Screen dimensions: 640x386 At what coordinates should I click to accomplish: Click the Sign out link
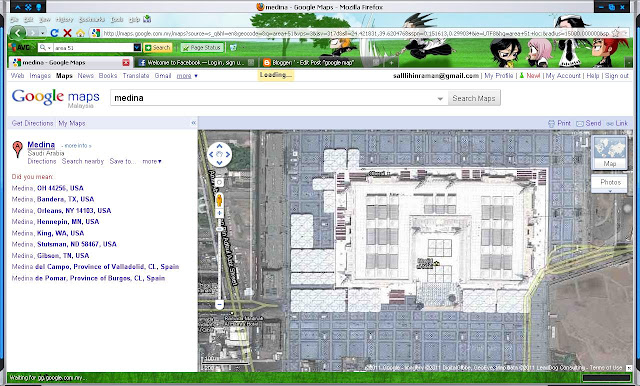pyautogui.click(x=617, y=75)
